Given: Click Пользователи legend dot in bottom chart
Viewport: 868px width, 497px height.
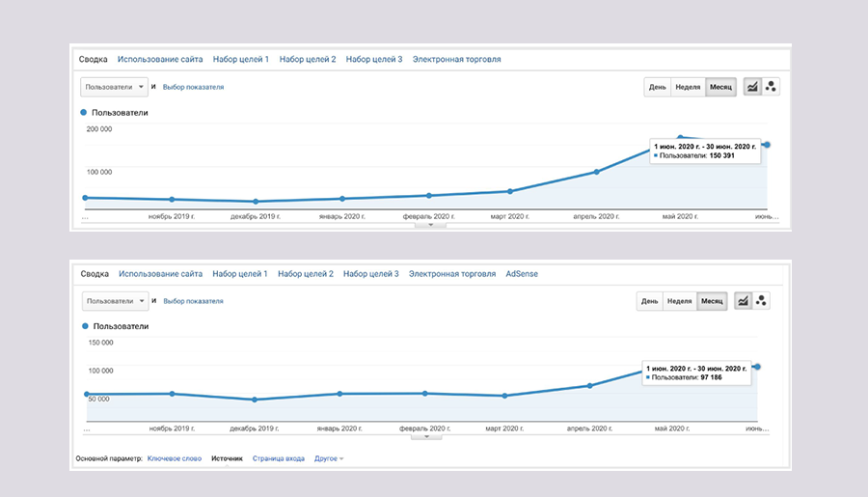Looking at the screenshot, I should [x=85, y=326].
